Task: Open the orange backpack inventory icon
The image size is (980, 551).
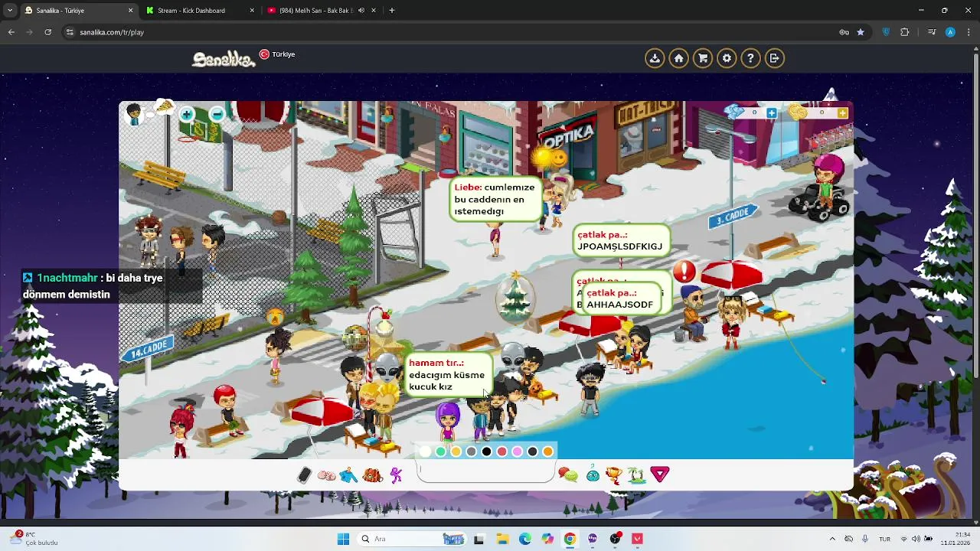Action: [372, 475]
